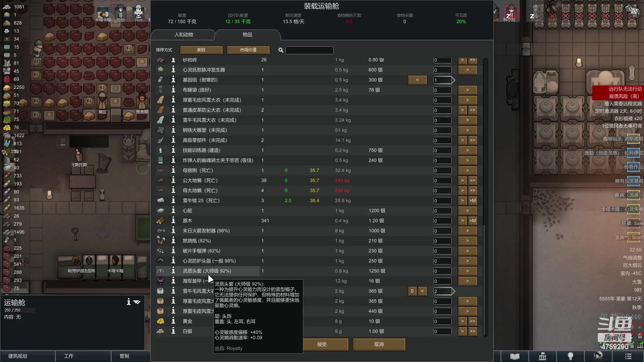Open the 1位殖民者无事可做 alert
The height and width of the screenshot is (362, 644).
click(622, 126)
